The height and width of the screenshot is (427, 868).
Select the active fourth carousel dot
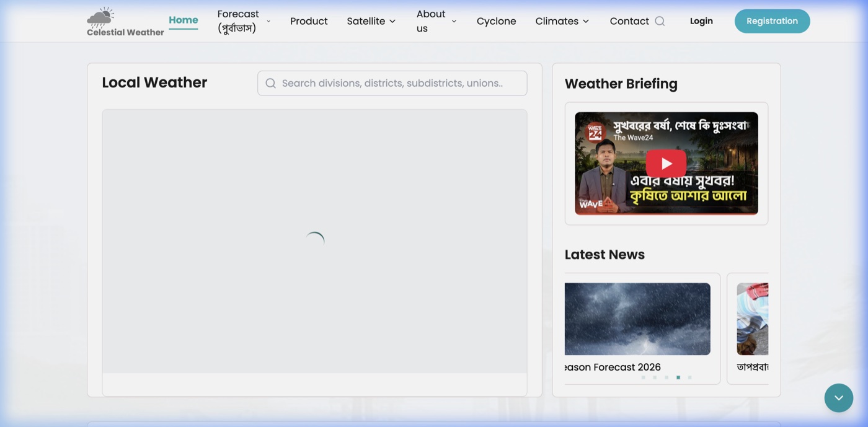pos(678,377)
